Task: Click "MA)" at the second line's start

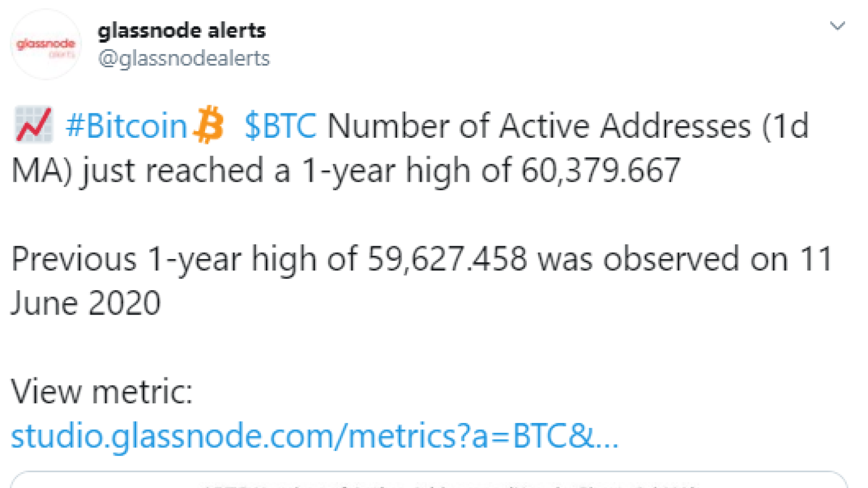Action: 42,171
